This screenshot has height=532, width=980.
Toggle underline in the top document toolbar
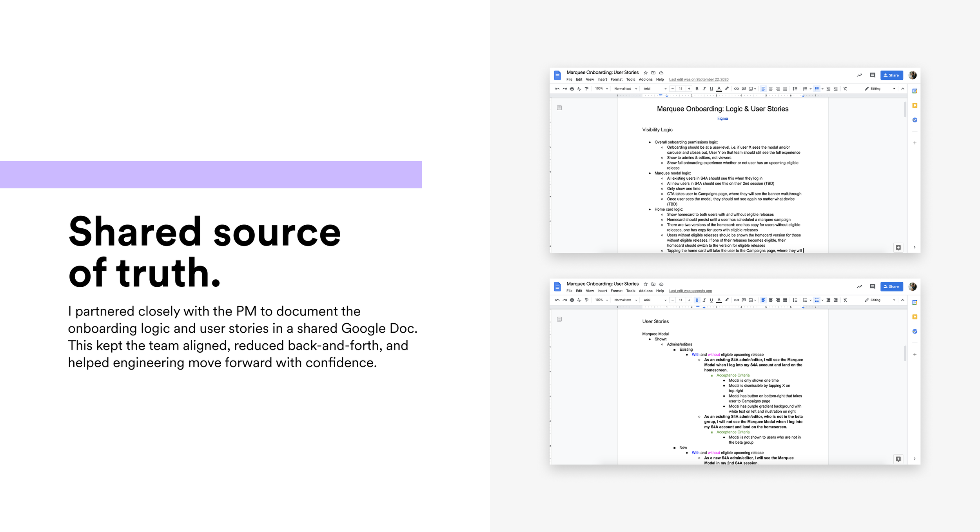(x=711, y=89)
